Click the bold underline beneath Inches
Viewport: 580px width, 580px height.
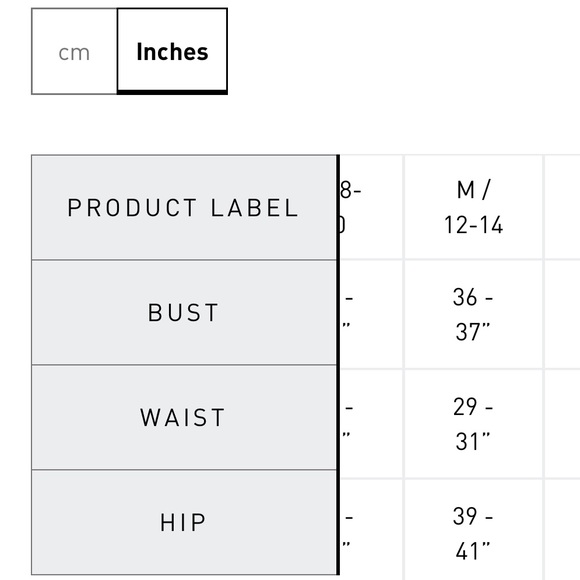coord(172,92)
